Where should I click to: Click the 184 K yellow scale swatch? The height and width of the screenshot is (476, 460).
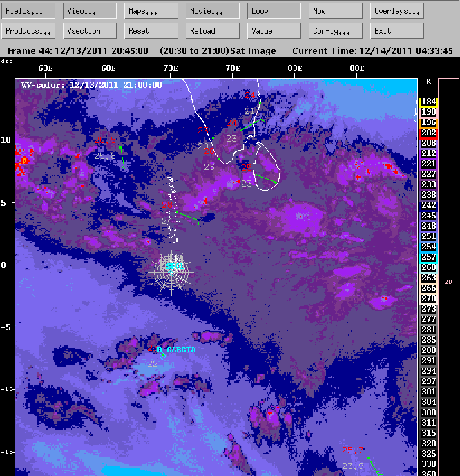click(428, 102)
